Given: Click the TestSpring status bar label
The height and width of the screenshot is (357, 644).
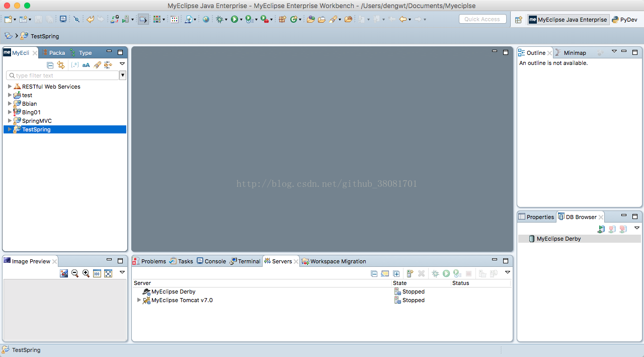Looking at the screenshot, I should click(x=26, y=350).
